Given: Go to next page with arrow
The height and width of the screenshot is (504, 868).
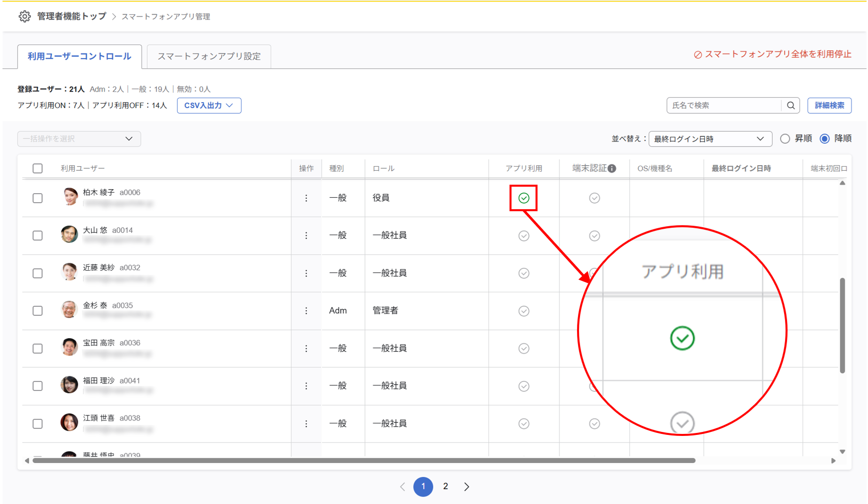Looking at the screenshot, I should coord(466,486).
